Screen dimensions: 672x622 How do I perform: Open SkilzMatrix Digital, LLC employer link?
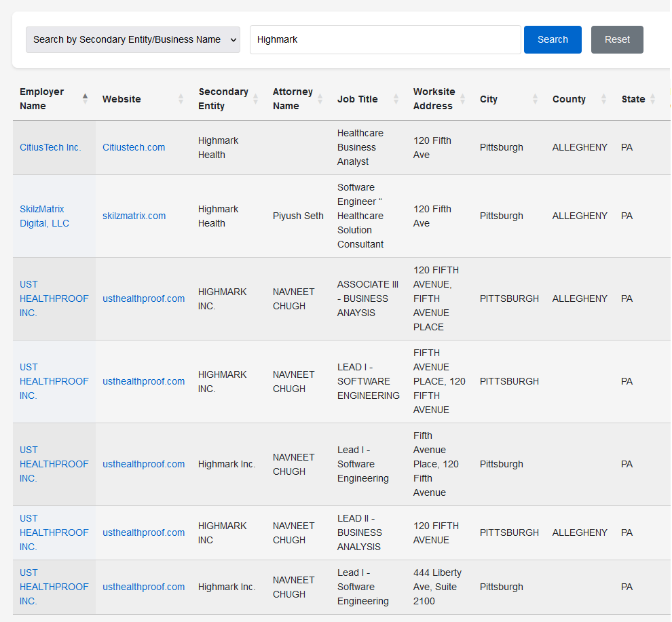pos(44,216)
